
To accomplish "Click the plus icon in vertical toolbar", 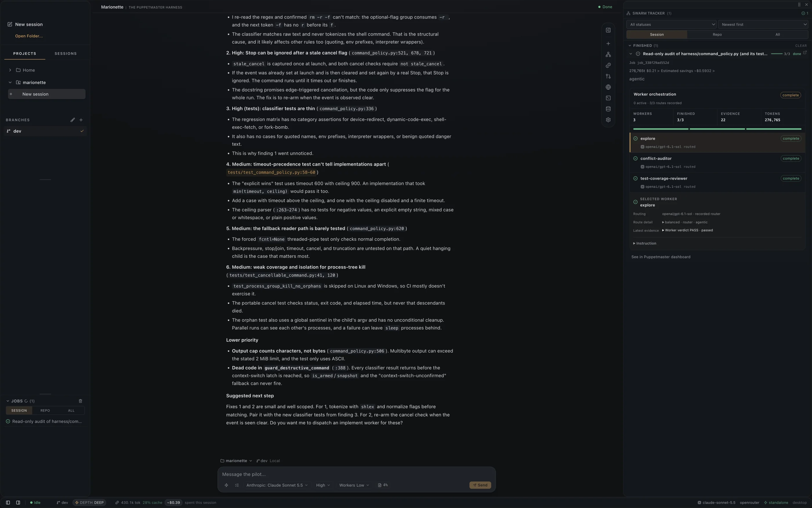I will tap(608, 44).
